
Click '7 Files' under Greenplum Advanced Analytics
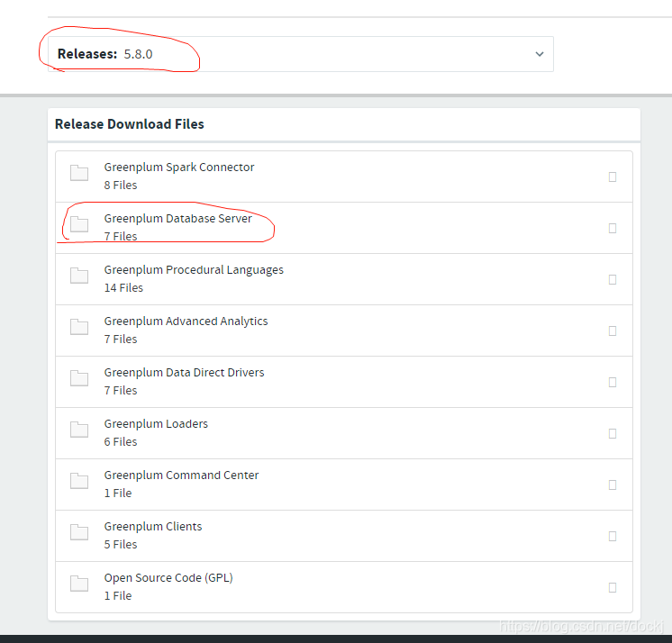(x=121, y=340)
